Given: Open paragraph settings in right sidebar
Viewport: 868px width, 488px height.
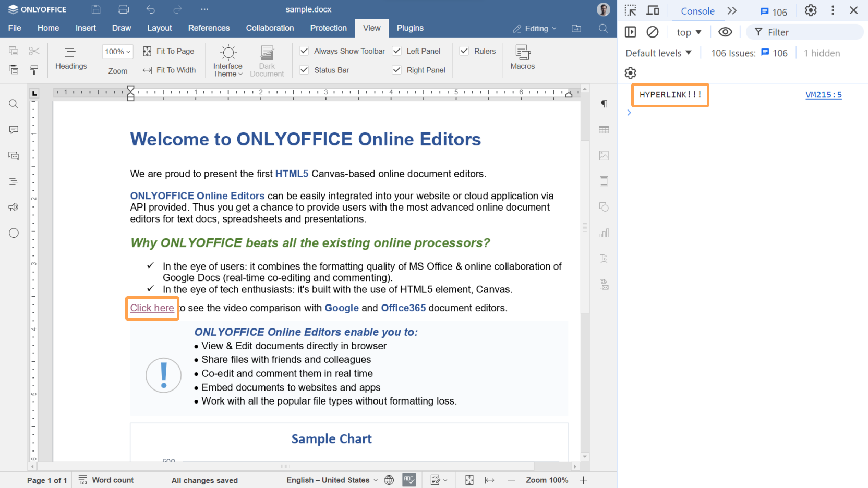Looking at the screenshot, I should 604,104.
